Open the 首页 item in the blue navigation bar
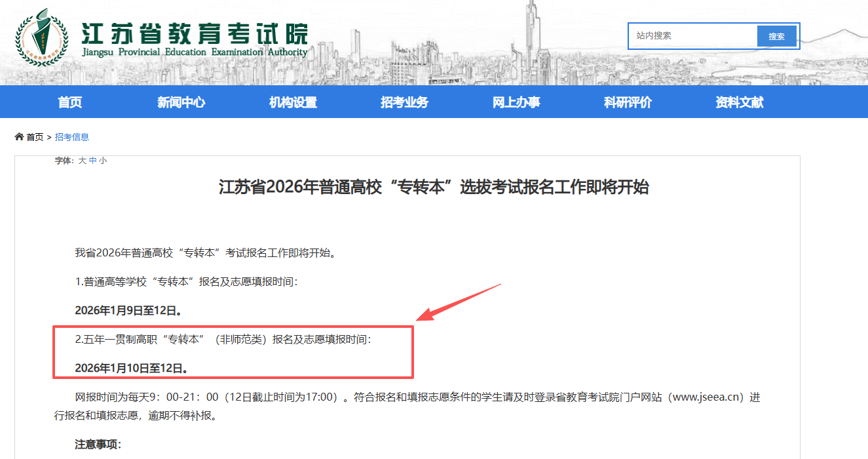 (70, 102)
